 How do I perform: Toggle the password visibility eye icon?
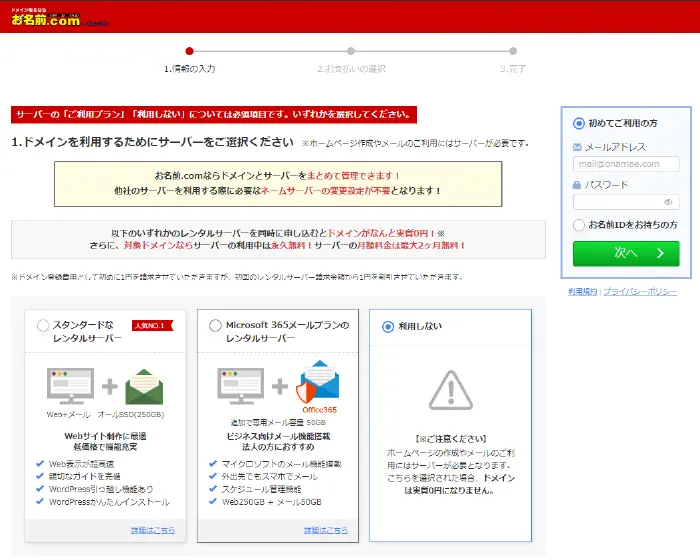point(668,202)
